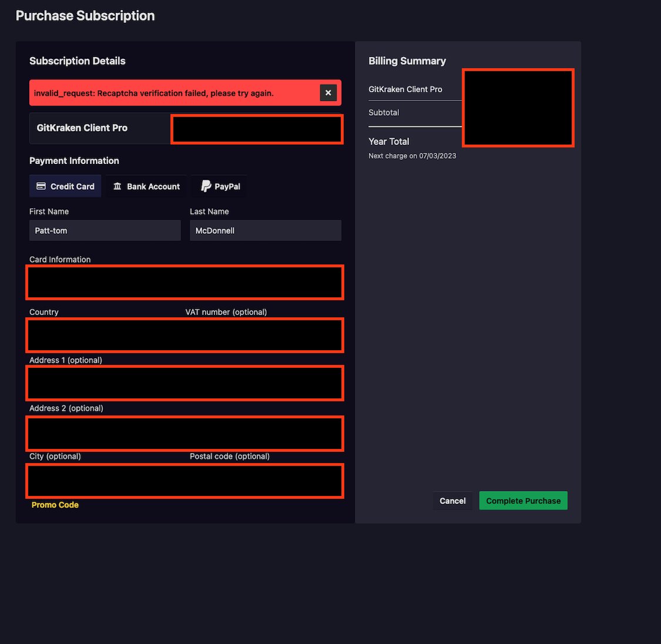Choose the PayPal payment tab
Screen dimensions: 661x644
tap(219, 186)
